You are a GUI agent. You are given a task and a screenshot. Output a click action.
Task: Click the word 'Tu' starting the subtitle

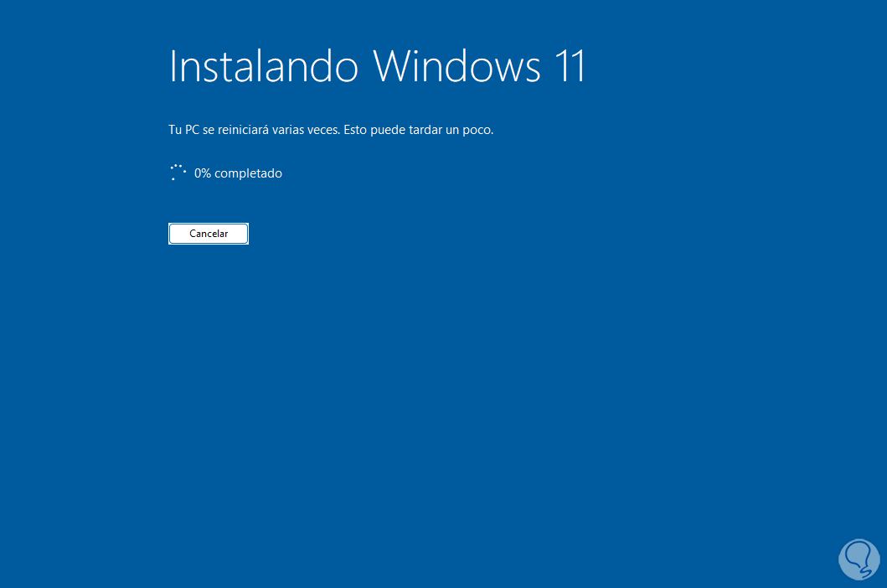coord(175,130)
